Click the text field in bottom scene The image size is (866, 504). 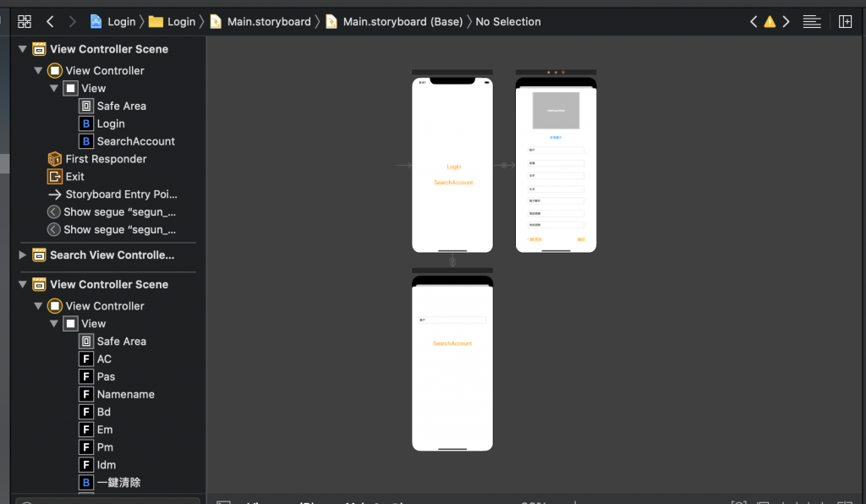452,320
